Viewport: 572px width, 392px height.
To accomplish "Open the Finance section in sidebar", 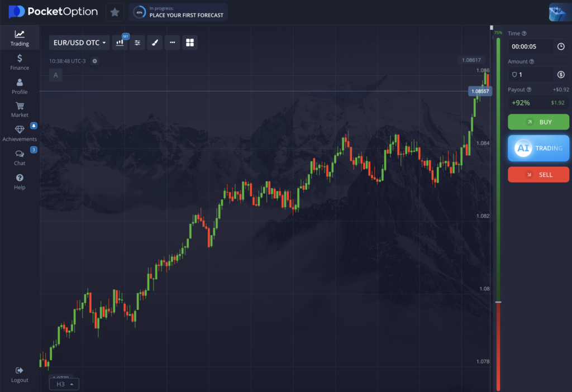I will tap(20, 62).
